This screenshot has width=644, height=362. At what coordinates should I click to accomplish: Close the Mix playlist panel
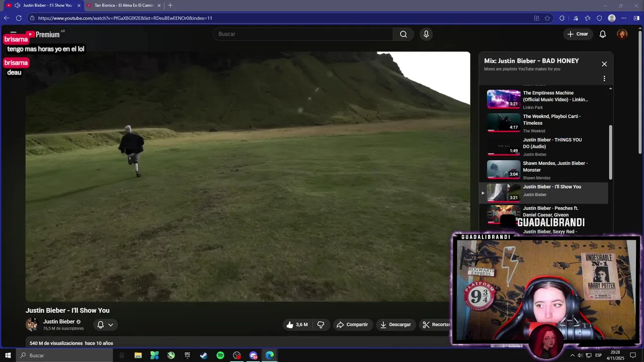pos(604,64)
